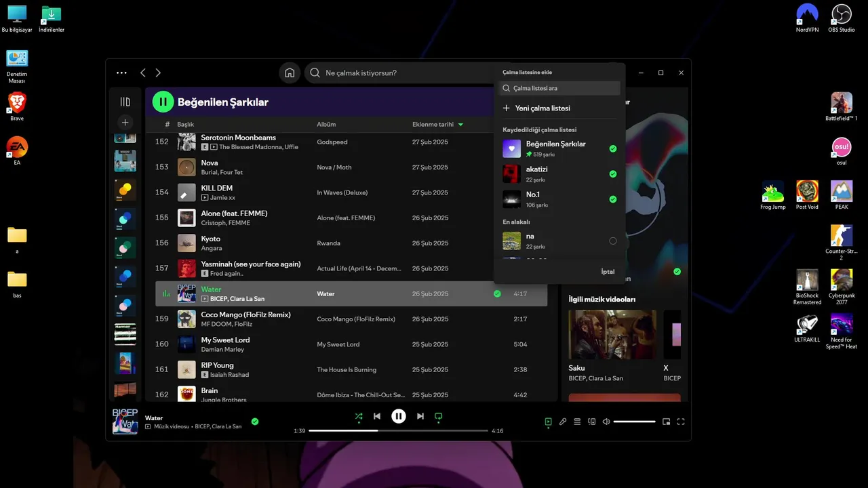Choose 'Yeni çalma listesi' option
This screenshot has width=868, height=488.
click(x=559, y=108)
